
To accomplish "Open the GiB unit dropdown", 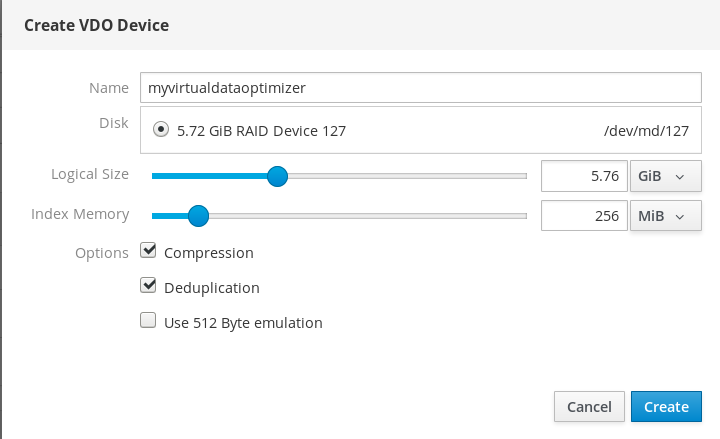I will pyautogui.click(x=665, y=176).
